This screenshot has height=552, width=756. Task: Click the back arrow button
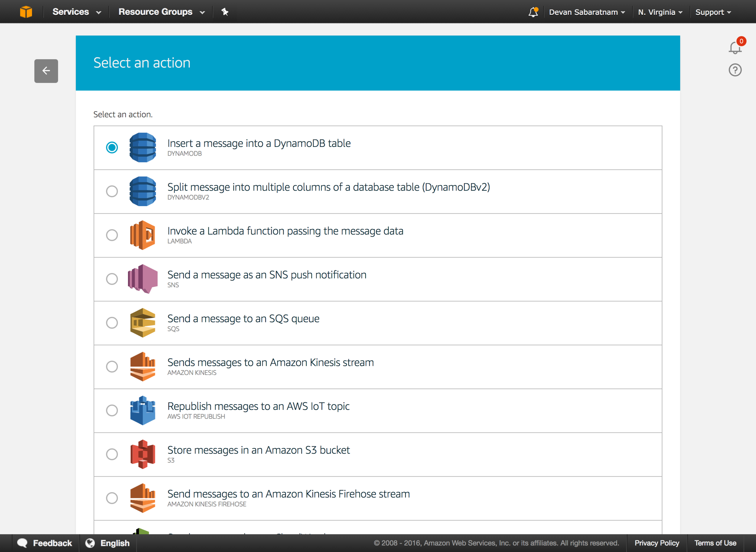pyautogui.click(x=46, y=71)
